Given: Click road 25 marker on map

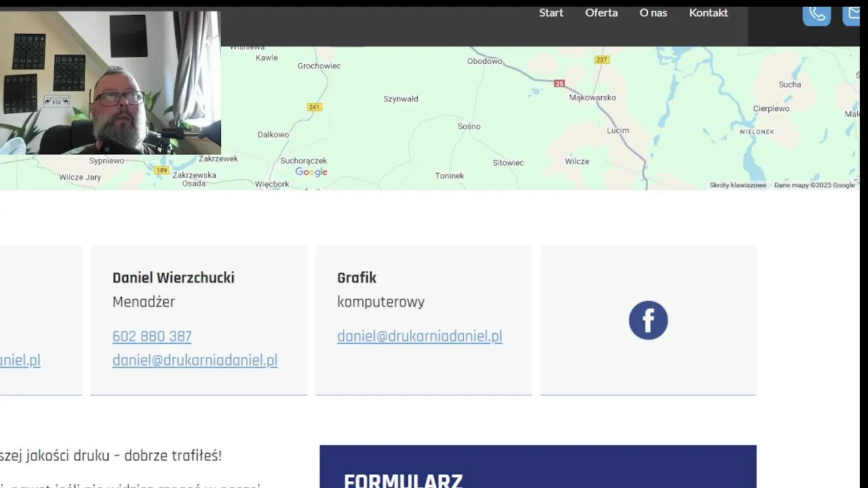Looking at the screenshot, I should click(x=559, y=83).
